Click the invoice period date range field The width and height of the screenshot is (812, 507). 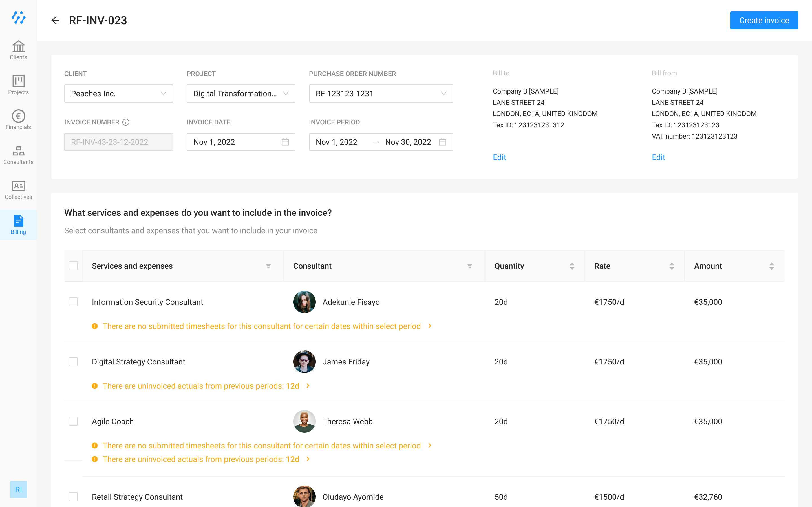pyautogui.click(x=381, y=142)
